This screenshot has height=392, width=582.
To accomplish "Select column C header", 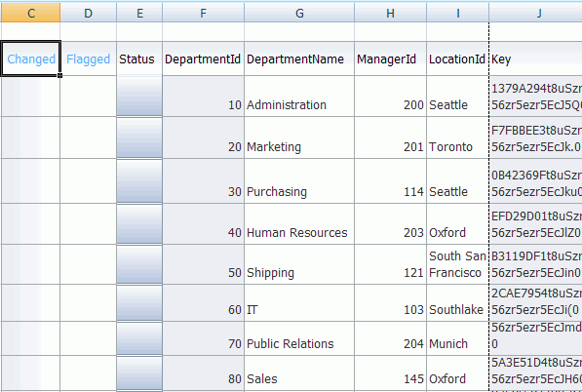I will pyautogui.click(x=31, y=13).
